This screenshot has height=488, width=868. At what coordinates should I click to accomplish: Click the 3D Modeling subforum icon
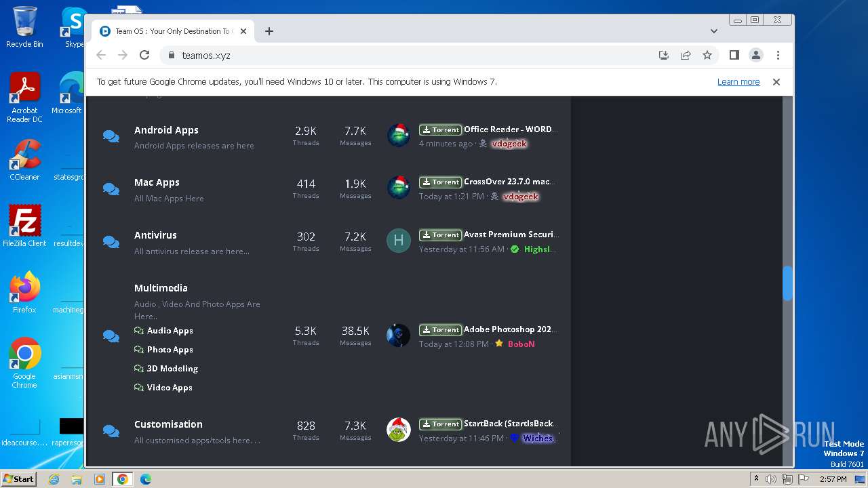click(139, 369)
